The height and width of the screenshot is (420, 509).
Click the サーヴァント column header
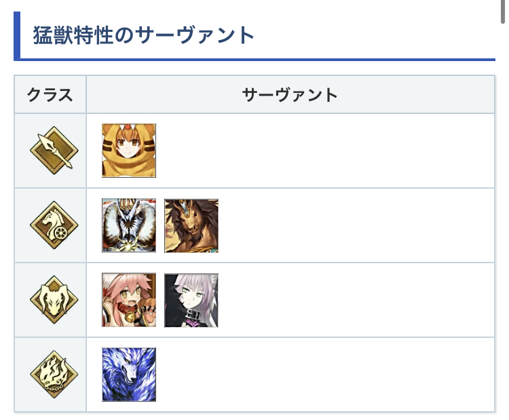(x=290, y=95)
